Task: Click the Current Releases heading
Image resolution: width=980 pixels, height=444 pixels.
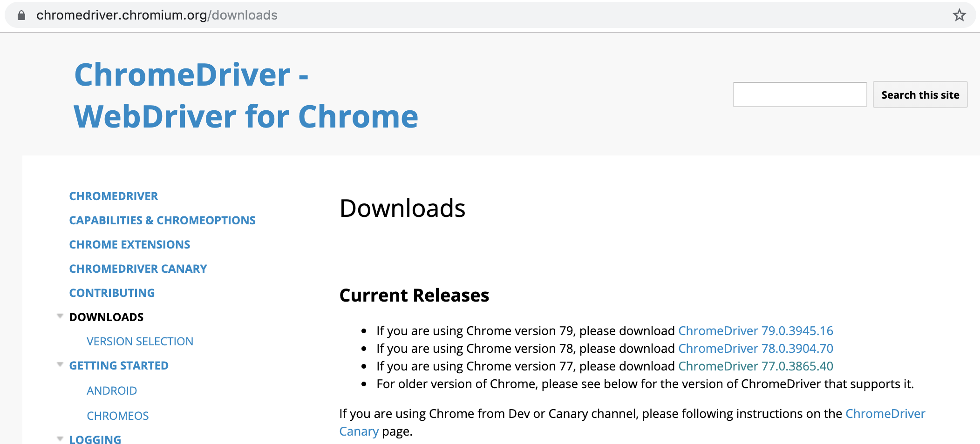Action: pyautogui.click(x=414, y=295)
